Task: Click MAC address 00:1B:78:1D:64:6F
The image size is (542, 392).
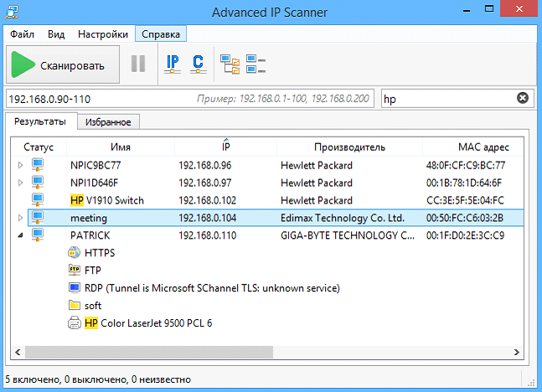Action: 463,183
